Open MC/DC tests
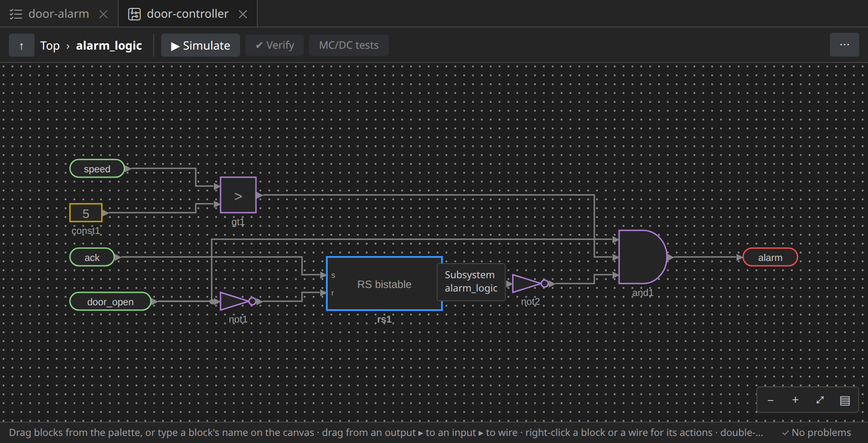Screen dimensions: 868x443 [x=349, y=45]
